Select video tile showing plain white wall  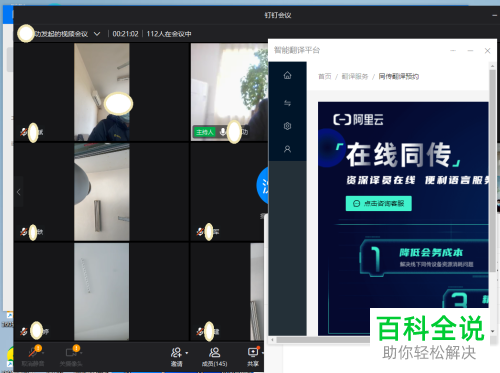(102, 291)
